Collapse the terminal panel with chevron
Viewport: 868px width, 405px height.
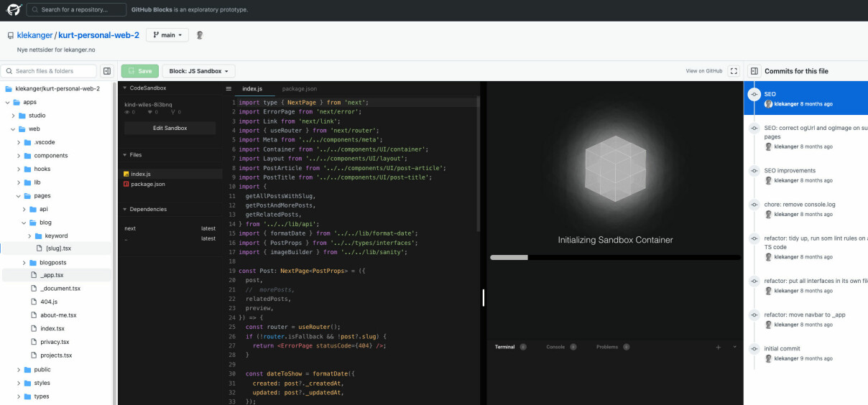(x=734, y=347)
